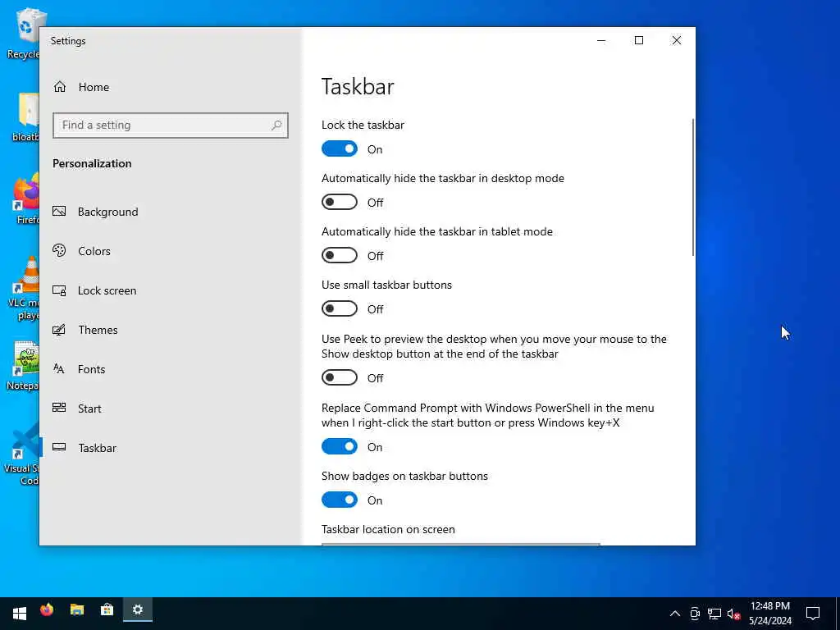Turn off Lock the taskbar toggle
The height and width of the screenshot is (630, 840).
coord(339,149)
